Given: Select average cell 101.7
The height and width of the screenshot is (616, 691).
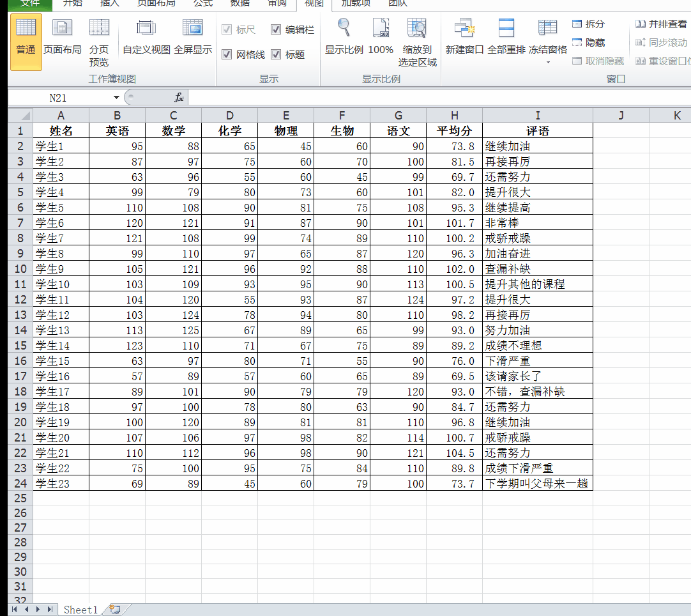Looking at the screenshot, I should point(454,223).
